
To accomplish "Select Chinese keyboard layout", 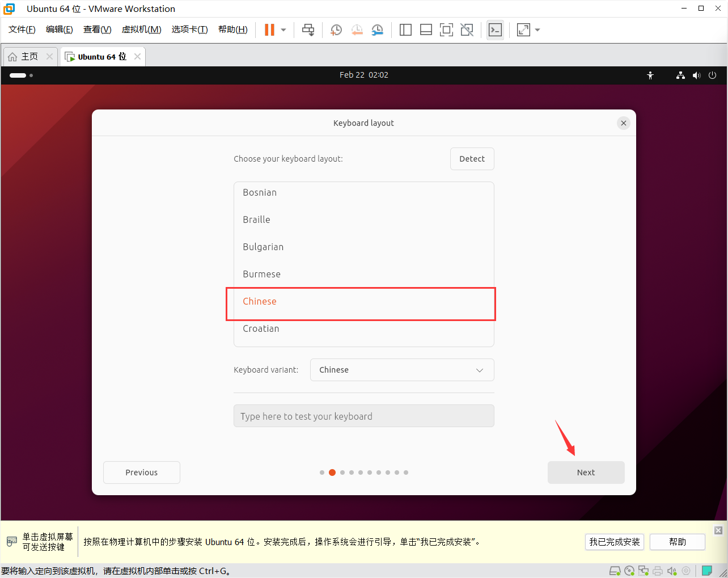I will 364,301.
